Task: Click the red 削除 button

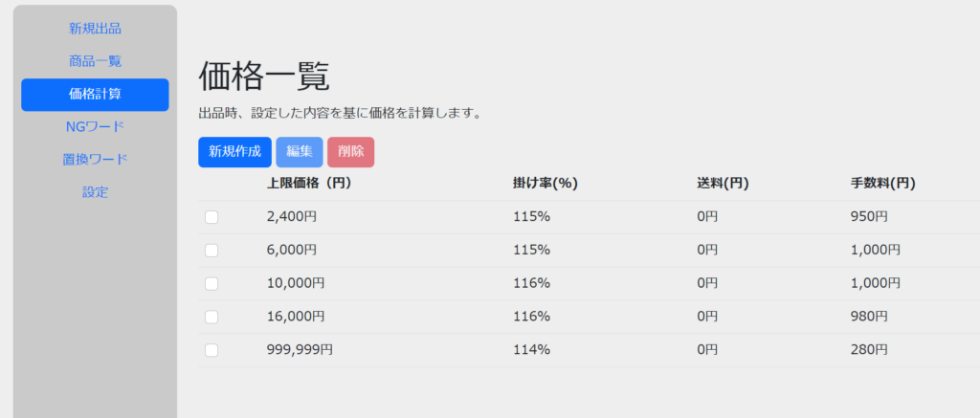Action: (x=350, y=152)
